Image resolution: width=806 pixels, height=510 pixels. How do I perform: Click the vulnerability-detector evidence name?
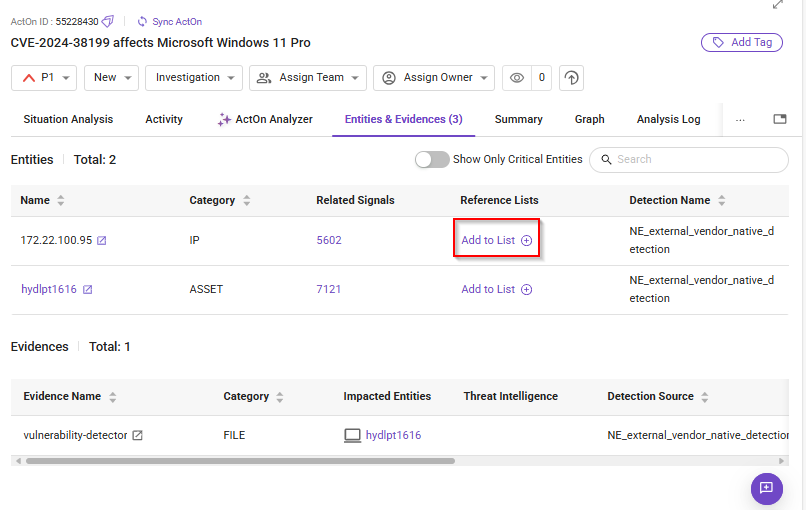click(x=75, y=435)
